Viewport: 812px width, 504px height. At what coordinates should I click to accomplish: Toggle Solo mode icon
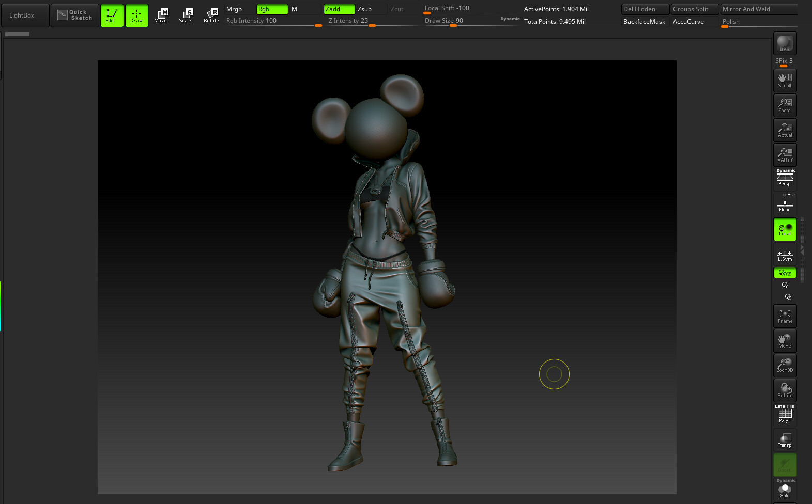point(785,489)
